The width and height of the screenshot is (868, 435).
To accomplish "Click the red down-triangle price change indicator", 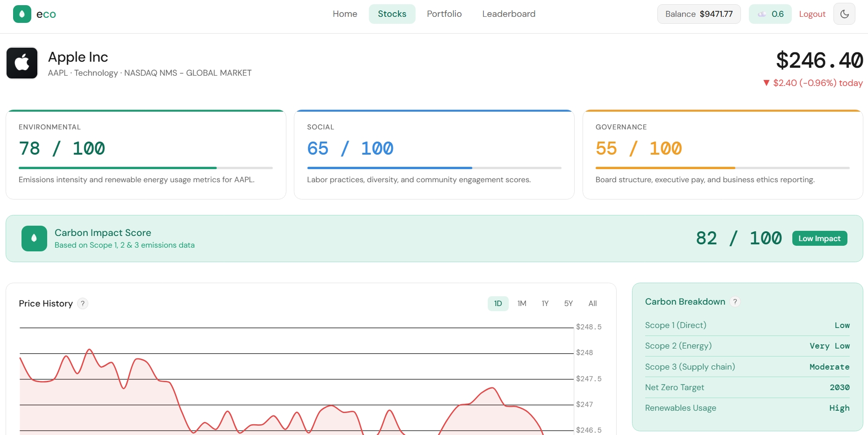I will [x=766, y=83].
